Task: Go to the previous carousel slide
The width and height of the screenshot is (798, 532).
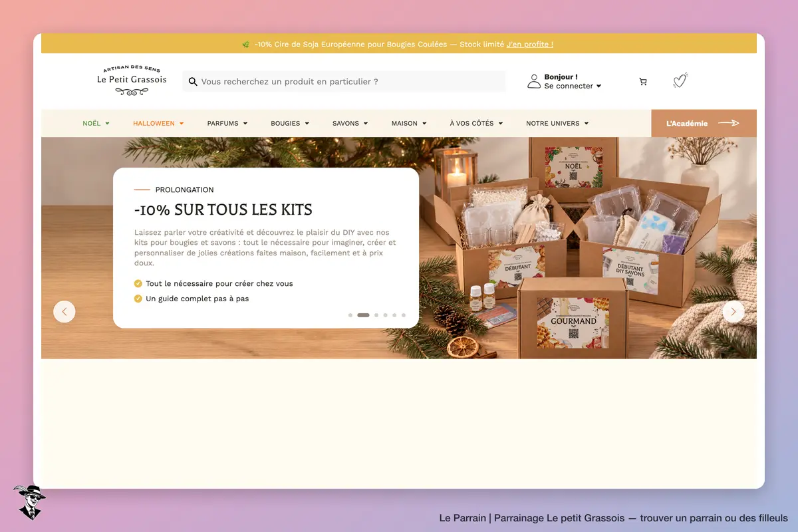Action: (x=65, y=312)
